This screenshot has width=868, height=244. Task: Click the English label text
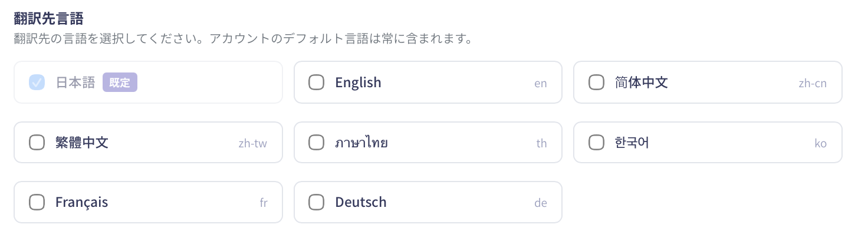tap(358, 83)
